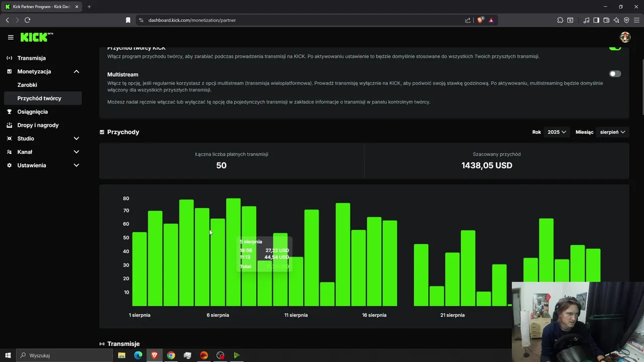
Task: Click the Szacowany przychód label
Action: pyautogui.click(x=497, y=154)
